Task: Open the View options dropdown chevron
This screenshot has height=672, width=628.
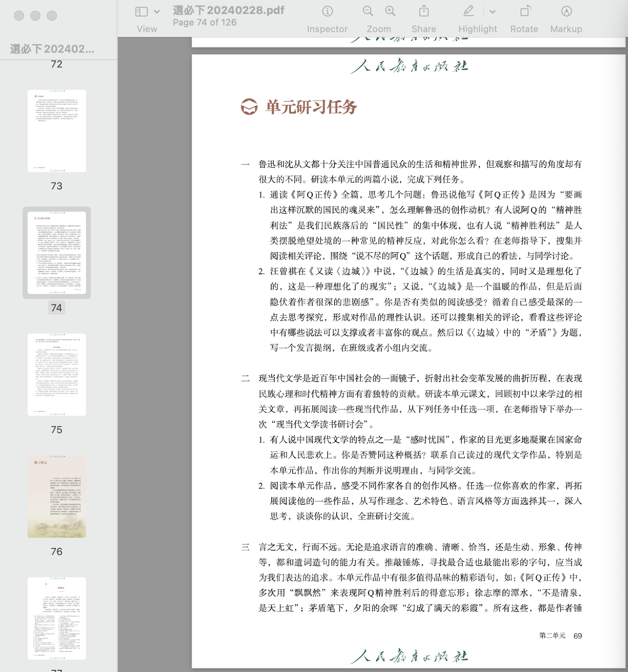Action: [x=157, y=12]
